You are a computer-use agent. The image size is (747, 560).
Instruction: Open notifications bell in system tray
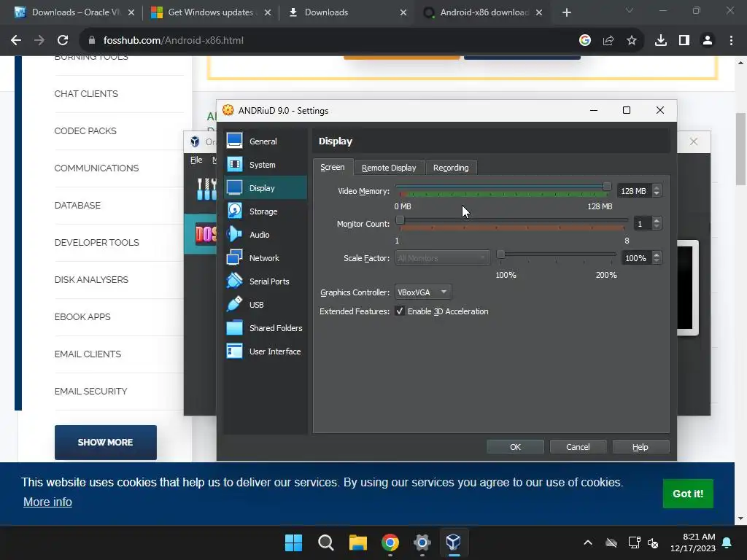click(727, 542)
